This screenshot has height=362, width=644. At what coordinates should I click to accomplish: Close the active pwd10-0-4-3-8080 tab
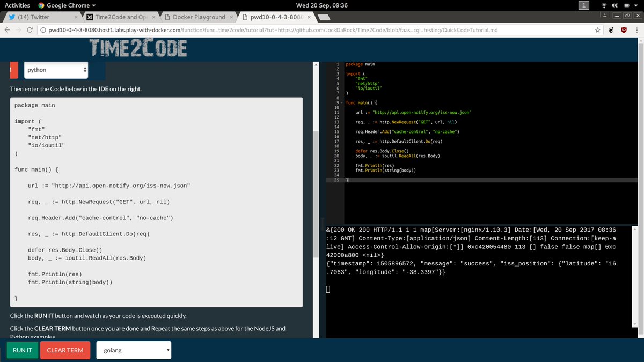(x=309, y=17)
